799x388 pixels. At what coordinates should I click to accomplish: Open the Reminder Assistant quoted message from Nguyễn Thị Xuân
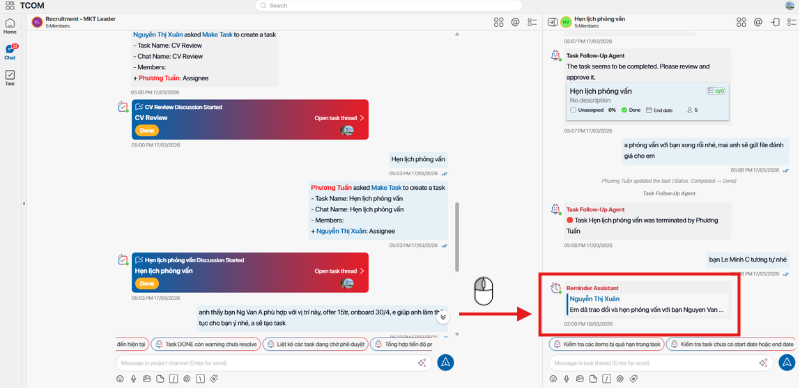coord(648,304)
